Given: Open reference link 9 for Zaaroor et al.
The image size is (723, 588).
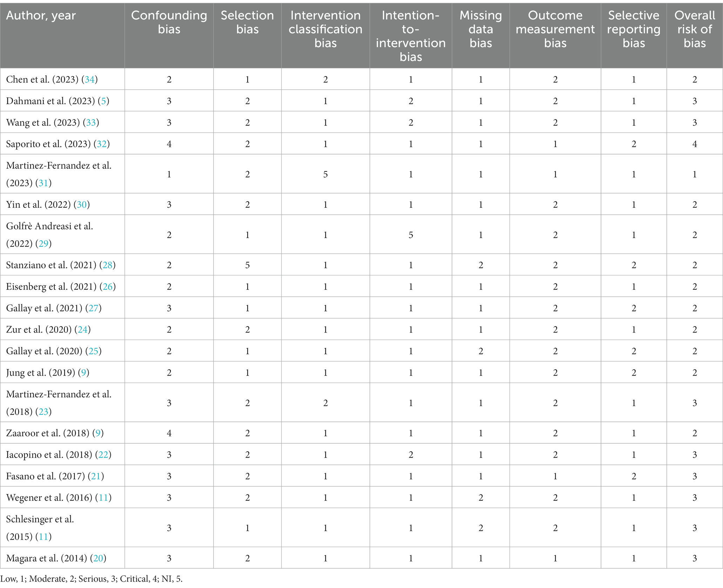Looking at the screenshot, I should [x=98, y=433].
